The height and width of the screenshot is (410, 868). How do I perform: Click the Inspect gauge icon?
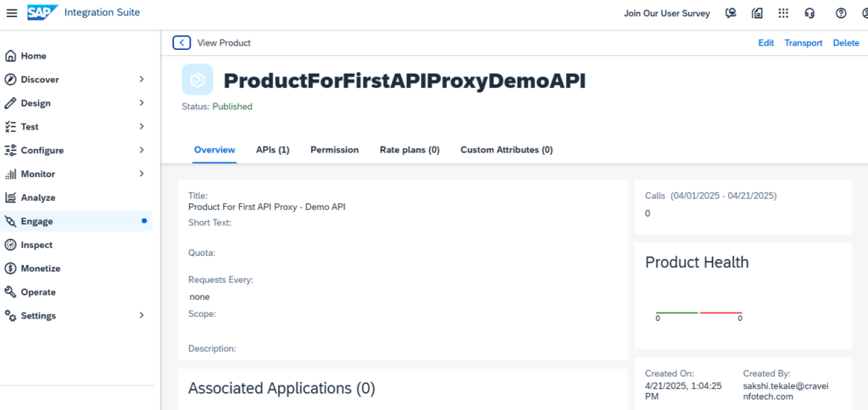tap(10, 245)
